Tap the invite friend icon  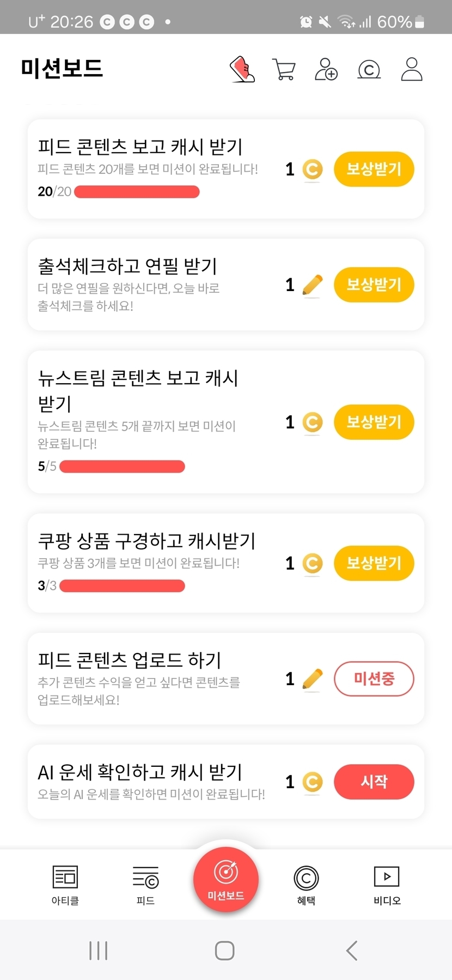point(326,69)
